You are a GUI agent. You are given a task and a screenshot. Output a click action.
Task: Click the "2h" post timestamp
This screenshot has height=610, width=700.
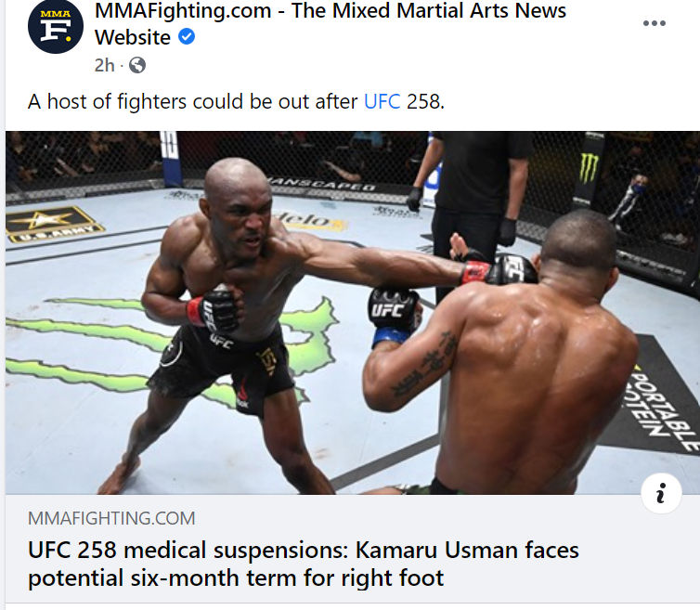(105, 65)
